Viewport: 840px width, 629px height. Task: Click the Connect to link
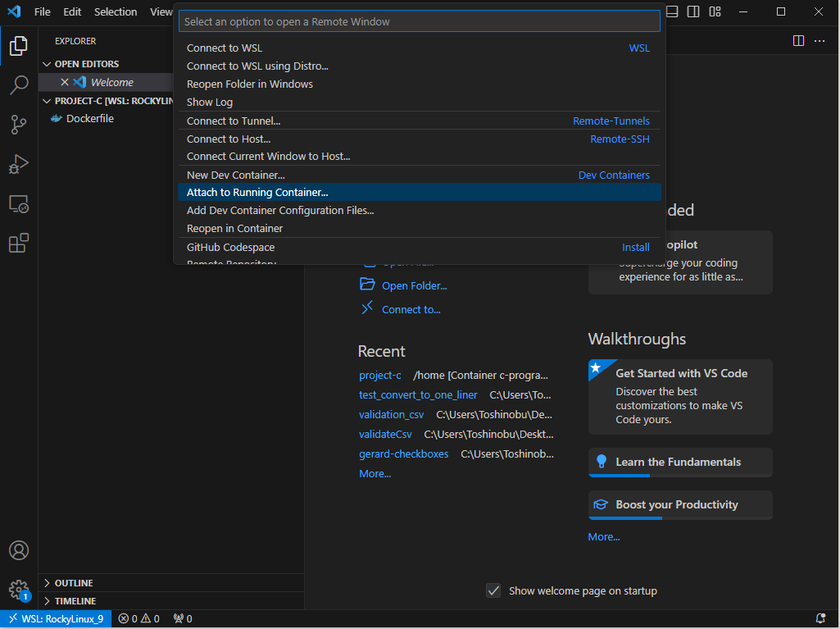(x=411, y=309)
